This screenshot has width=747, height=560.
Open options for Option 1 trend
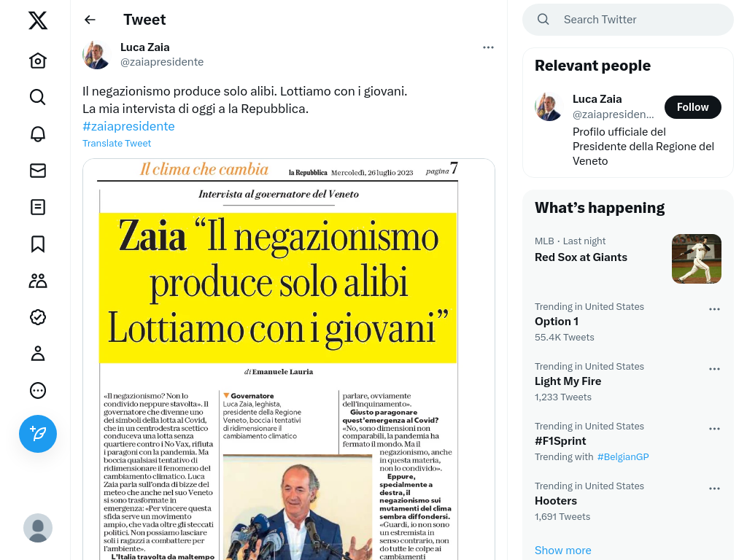(714, 309)
